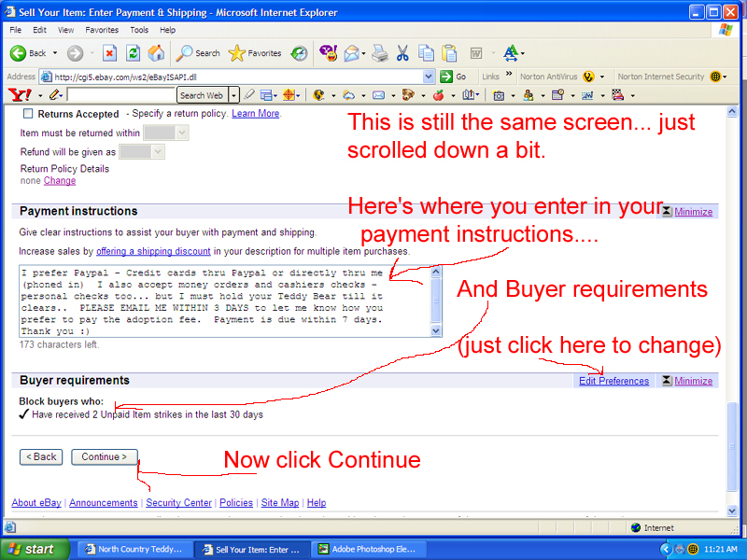Open the Tools menu
747x560 pixels.
[139, 30]
